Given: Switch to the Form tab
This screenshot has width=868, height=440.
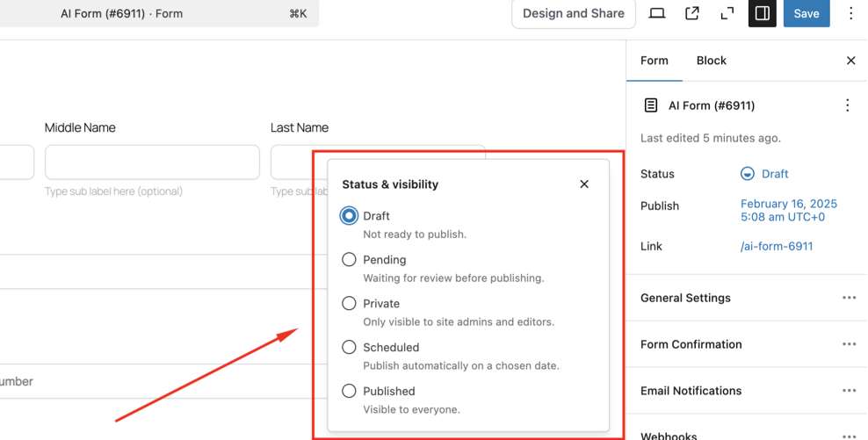Looking at the screenshot, I should [x=655, y=61].
